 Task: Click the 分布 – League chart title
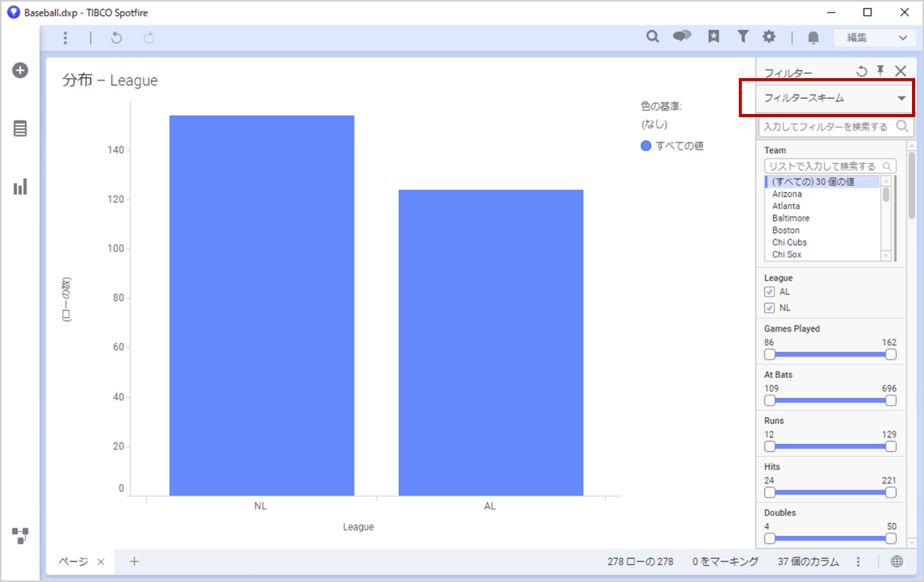(110, 80)
